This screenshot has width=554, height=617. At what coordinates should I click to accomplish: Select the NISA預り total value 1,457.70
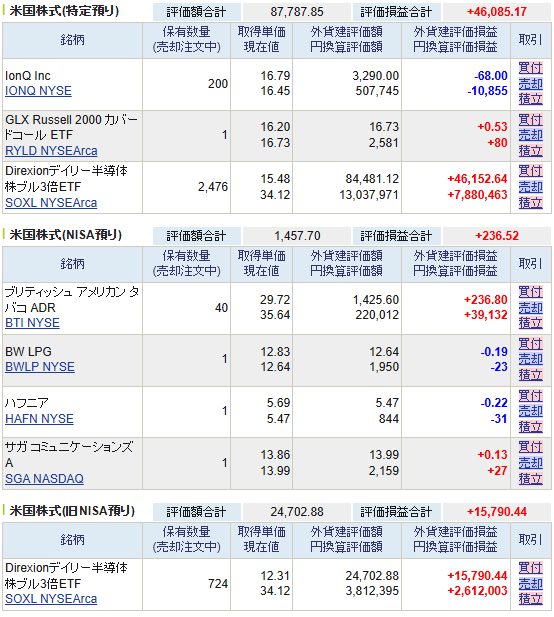pyautogui.click(x=297, y=236)
